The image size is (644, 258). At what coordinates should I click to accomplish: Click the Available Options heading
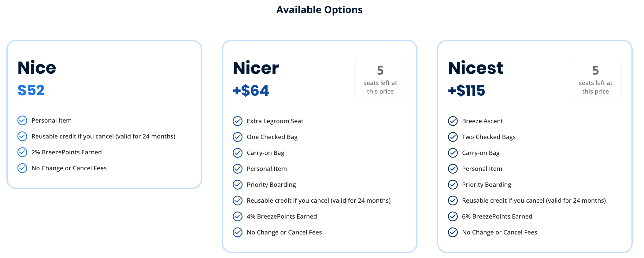click(319, 10)
